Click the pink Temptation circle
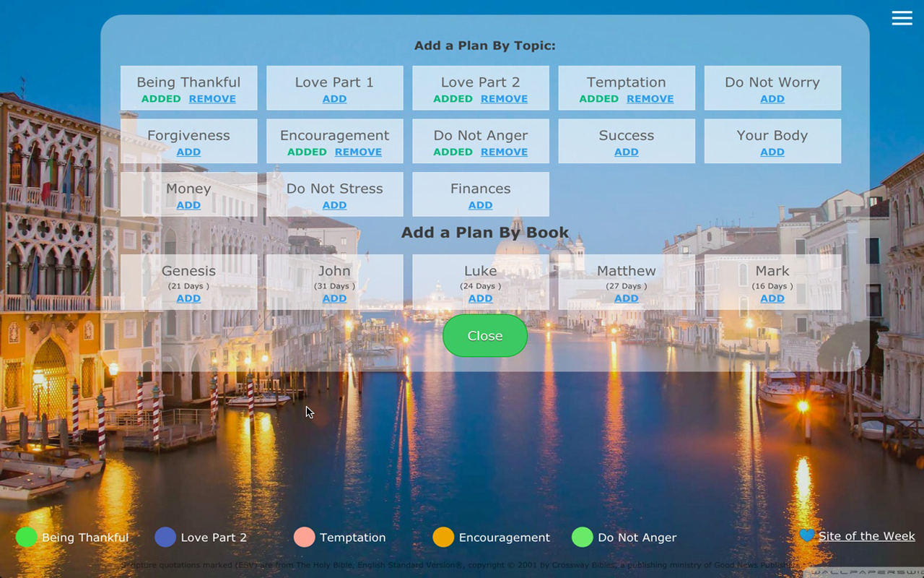 305,537
